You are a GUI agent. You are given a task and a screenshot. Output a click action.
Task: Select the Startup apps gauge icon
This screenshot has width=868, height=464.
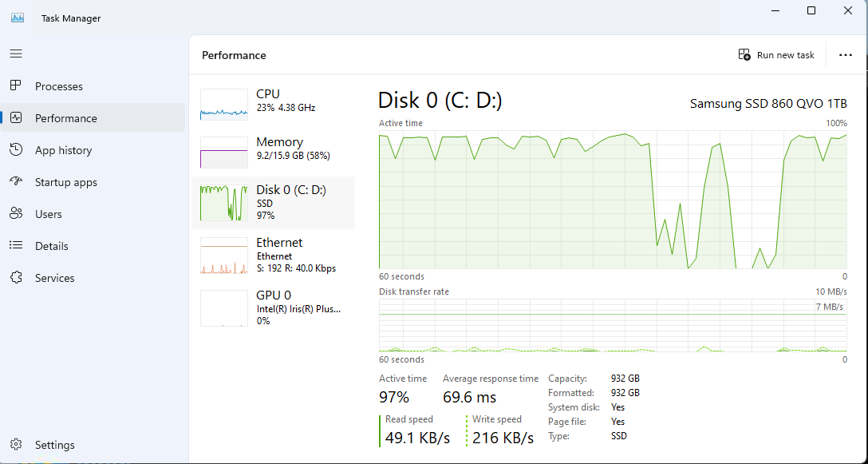(x=16, y=182)
